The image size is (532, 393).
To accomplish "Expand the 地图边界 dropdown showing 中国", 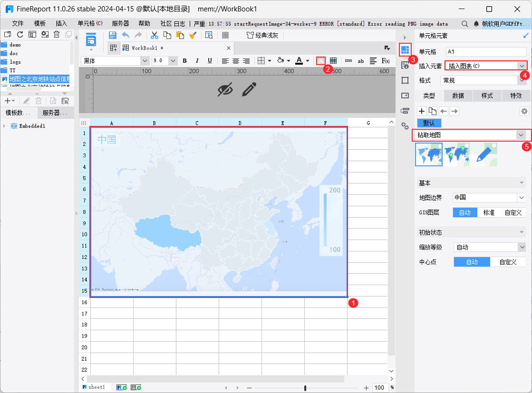I will 521,197.
